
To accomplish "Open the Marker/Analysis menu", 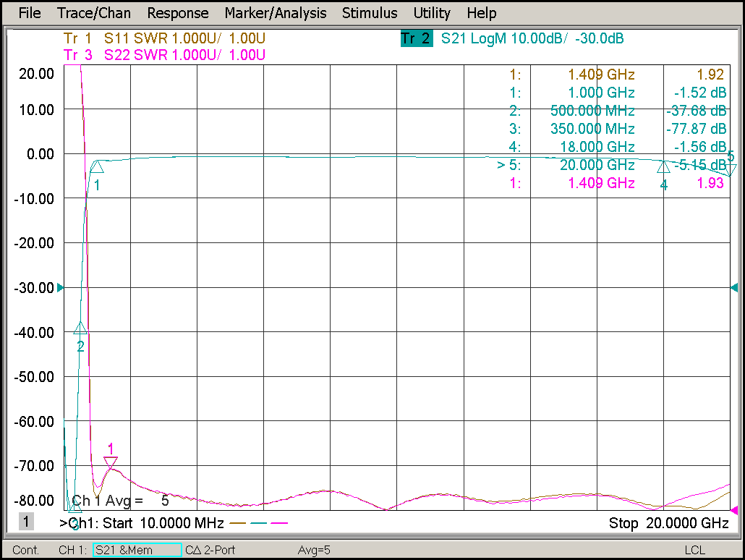I will pyautogui.click(x=275, y=13).
